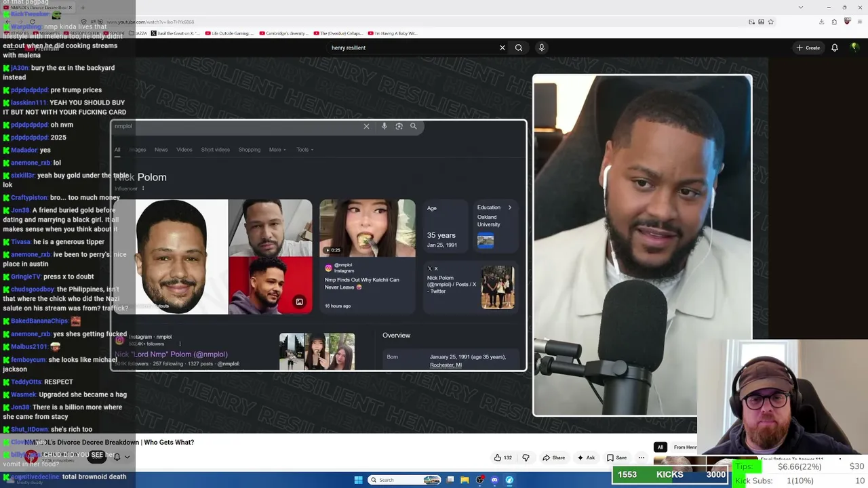Open the three-dot menu beside 'Influencer'
The height and width of the screenshot is (488, 868).
coord(143,188)
